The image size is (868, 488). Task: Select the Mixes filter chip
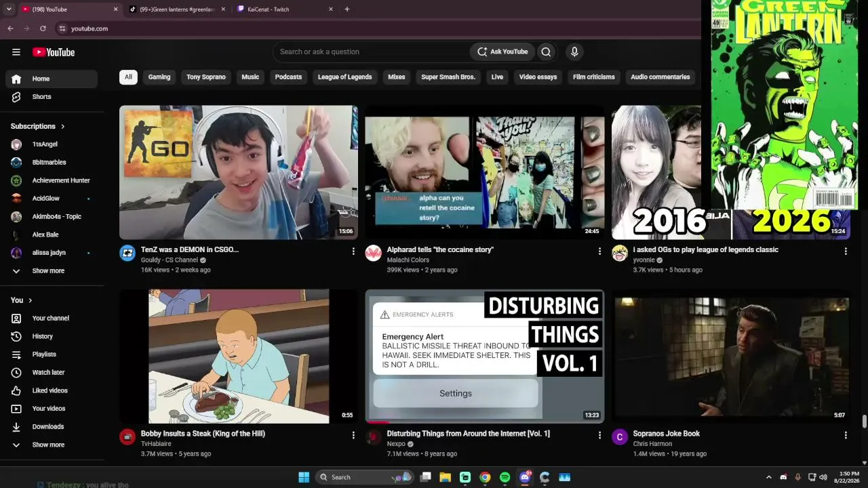click(x=397, y=77)
